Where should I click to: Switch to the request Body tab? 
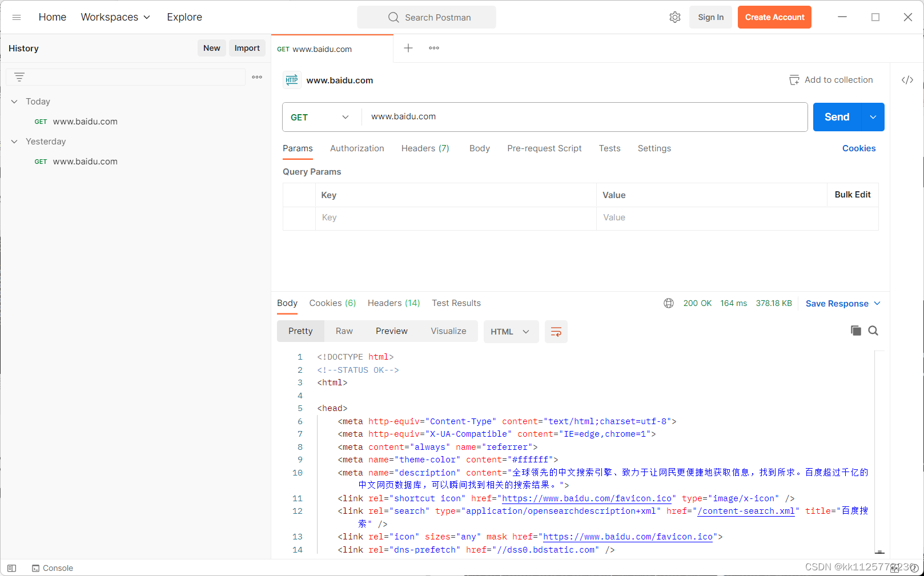pyautogui.click(x=480, y=148)
